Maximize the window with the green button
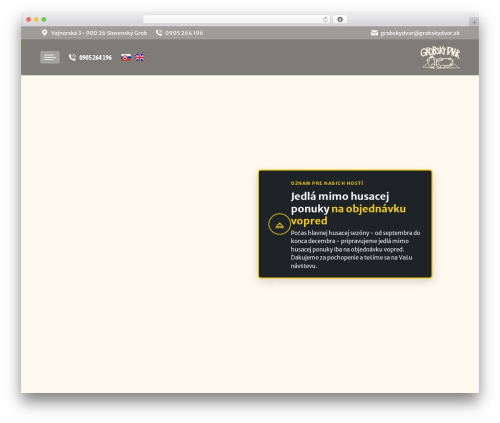500x423 pixels. pyautogui.click(x=44, y=19)
